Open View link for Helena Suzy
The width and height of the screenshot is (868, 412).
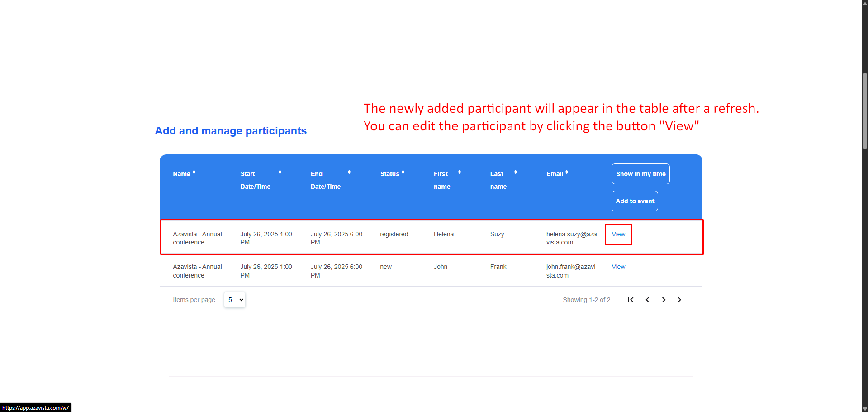coord(618,234)
